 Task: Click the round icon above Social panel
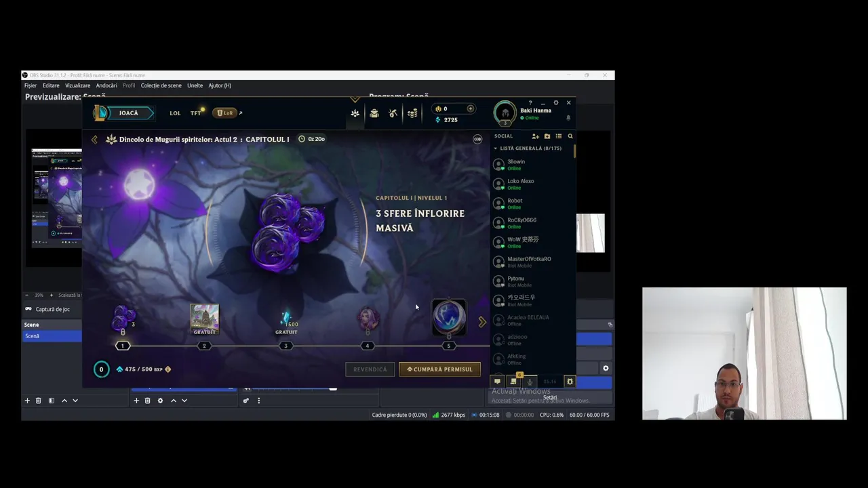point(477,139)
